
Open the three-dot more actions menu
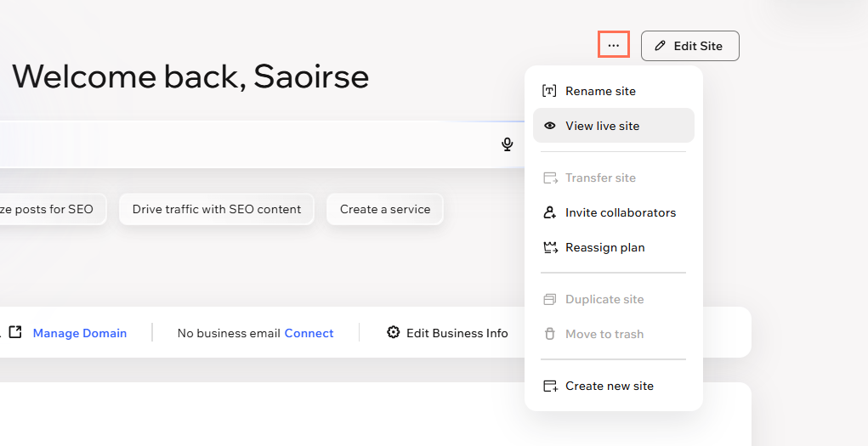(x=613, y=45)
